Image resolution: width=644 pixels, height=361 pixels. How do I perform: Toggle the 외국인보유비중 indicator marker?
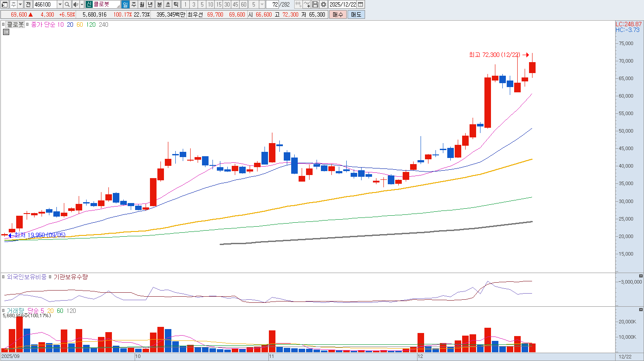pyautogui.click(x=3, y=277)
